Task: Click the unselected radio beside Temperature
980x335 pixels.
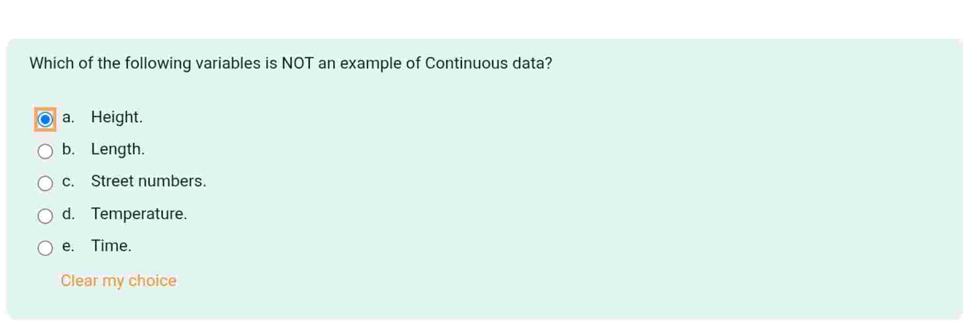Action: [x=45, y=215]
